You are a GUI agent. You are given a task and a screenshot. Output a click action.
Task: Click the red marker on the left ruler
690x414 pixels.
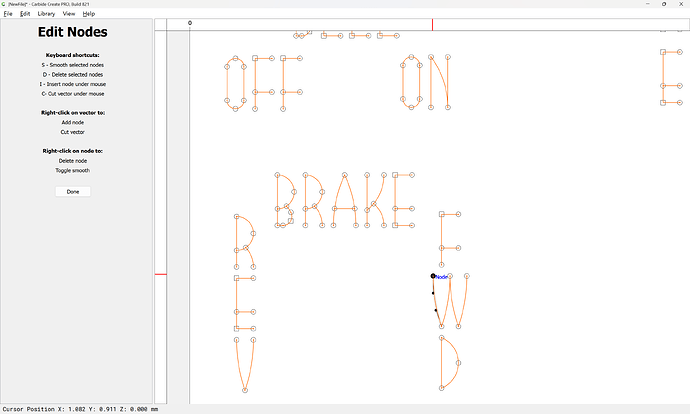[160, 274]
